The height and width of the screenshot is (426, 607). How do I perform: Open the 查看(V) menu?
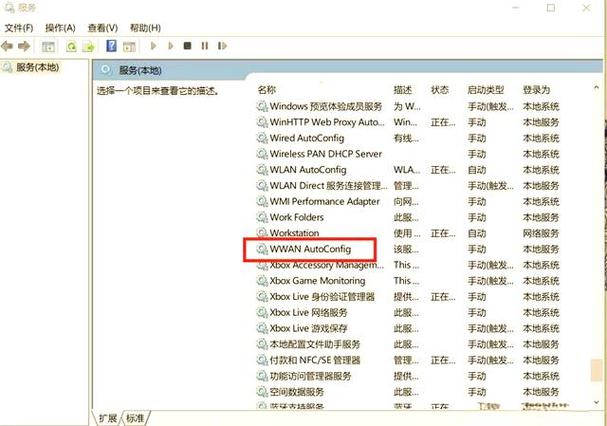pyautogui.click(x=103, y=28)
